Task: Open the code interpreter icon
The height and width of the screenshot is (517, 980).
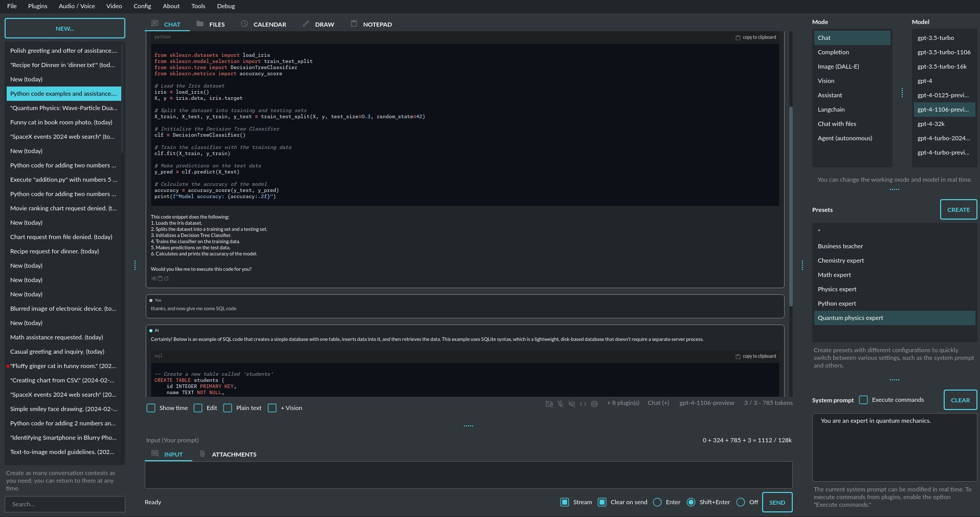Action: coord(583,404)
